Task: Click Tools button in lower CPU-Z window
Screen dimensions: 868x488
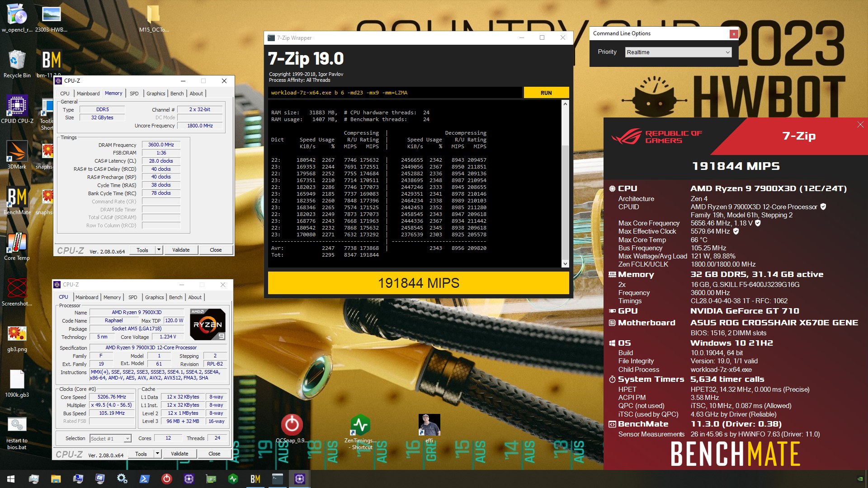Action: click(141, 454)
